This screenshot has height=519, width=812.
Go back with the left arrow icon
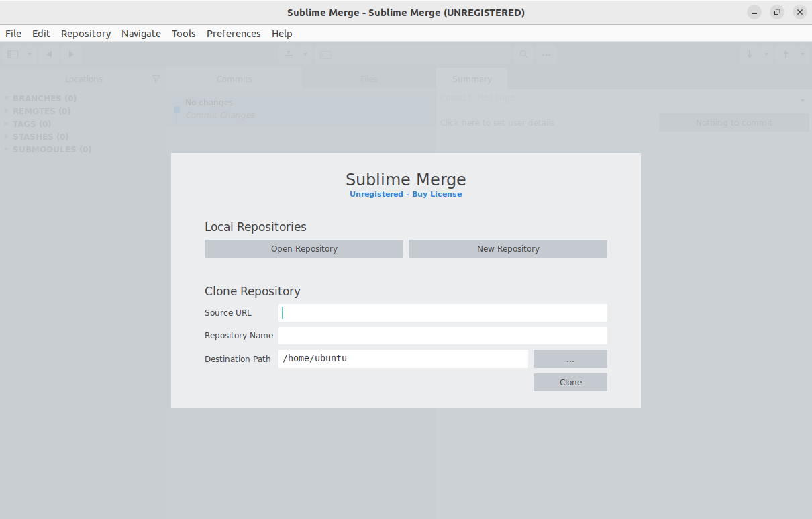49,54
